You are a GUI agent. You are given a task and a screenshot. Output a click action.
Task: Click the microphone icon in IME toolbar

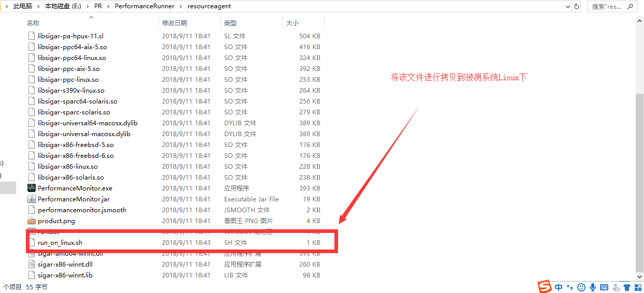pyautogui.click(x=592, y=287)
